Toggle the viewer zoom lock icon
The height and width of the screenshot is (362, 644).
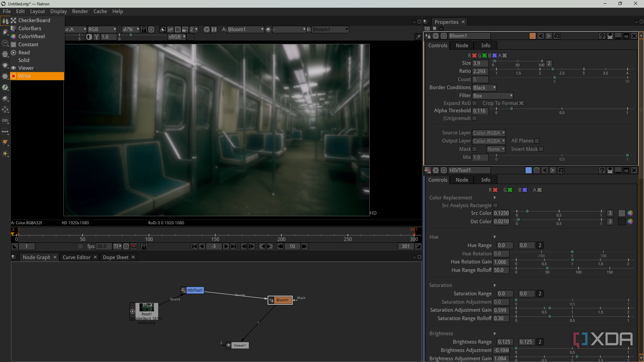coord(144,29)
